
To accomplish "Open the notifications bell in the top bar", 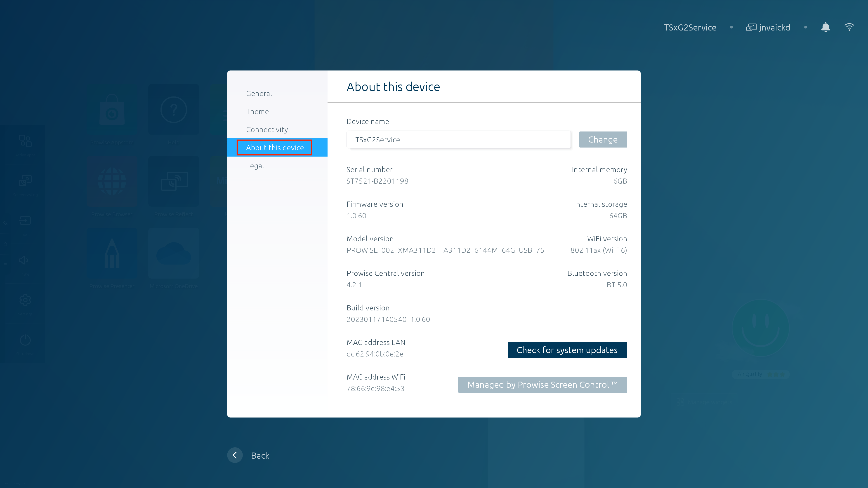I will (x=826, y=27).
